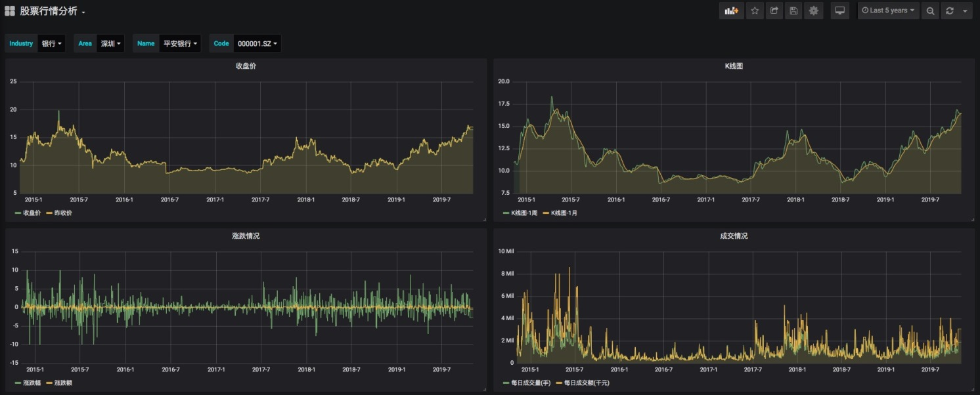Open the 股票行情分析 dashboard title menu
This screenshot has height=395, width=980.
(x=53, y=11)
